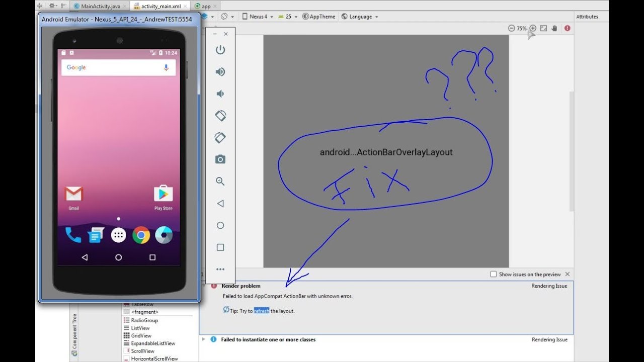Click emulator extended controls three dots

pos(220,269)
